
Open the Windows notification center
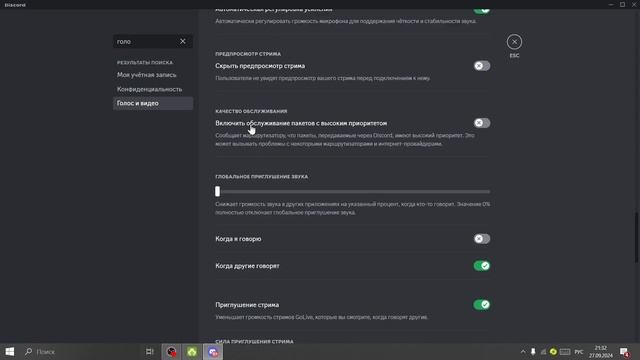pos(624,351)
